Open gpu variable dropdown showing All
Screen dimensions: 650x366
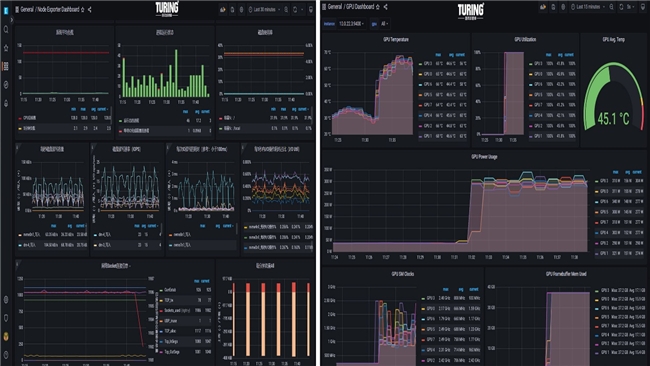[385, 24]
